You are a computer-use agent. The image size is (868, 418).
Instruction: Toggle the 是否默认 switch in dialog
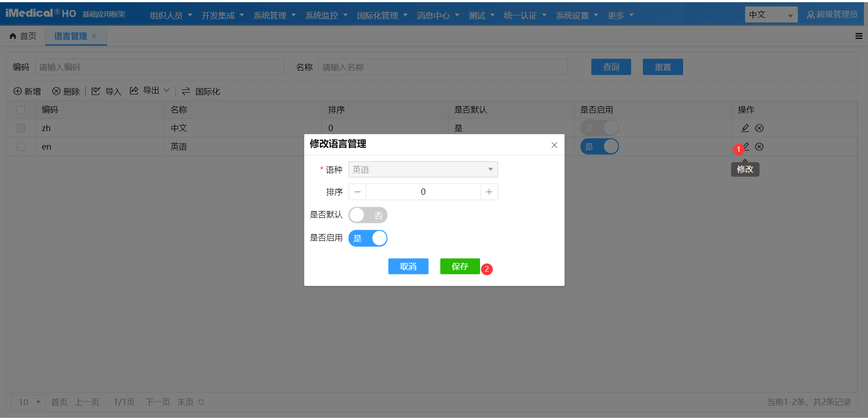pos(368,215)
